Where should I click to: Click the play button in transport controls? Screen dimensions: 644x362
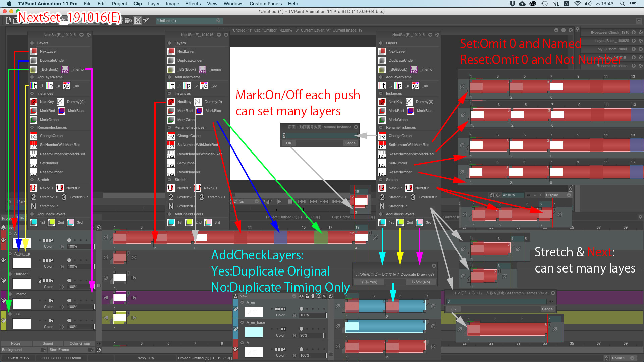pos(279,201)
